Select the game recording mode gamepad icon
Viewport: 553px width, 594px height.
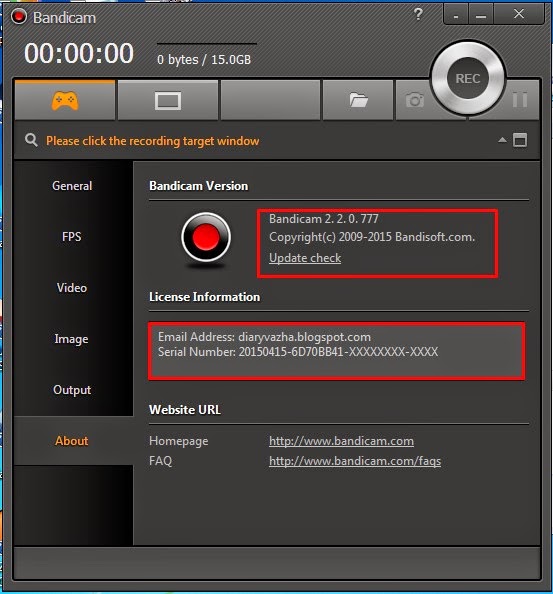(x=65, y=100)
